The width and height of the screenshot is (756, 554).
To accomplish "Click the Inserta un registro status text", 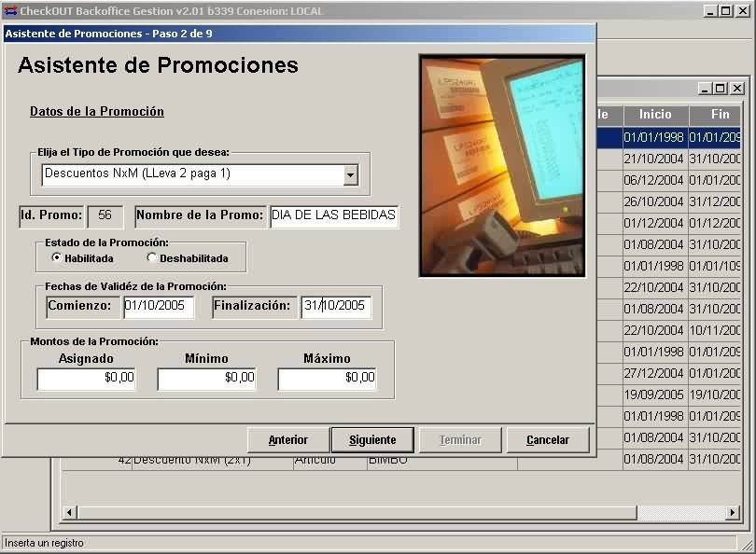I will [x=45, y=543].
